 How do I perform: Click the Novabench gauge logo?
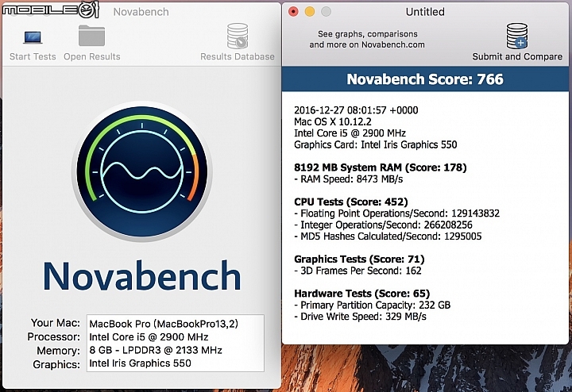coord(142,171)
